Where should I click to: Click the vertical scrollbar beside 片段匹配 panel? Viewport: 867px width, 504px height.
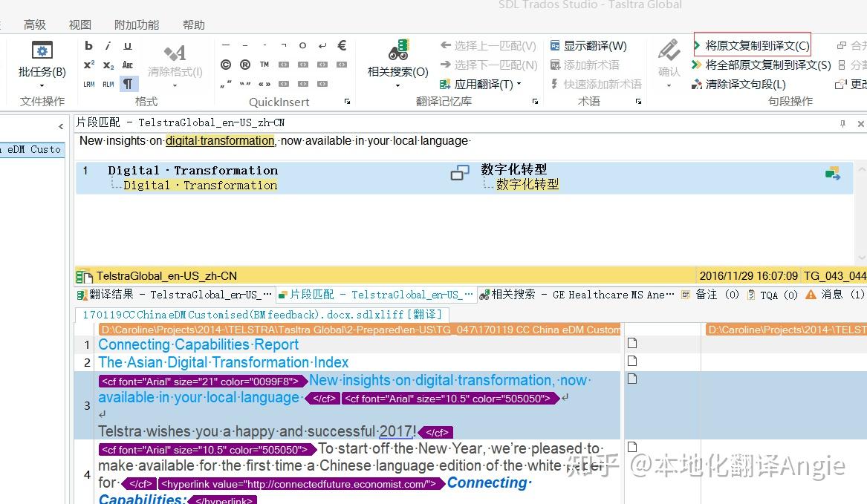tap(862, 200)
